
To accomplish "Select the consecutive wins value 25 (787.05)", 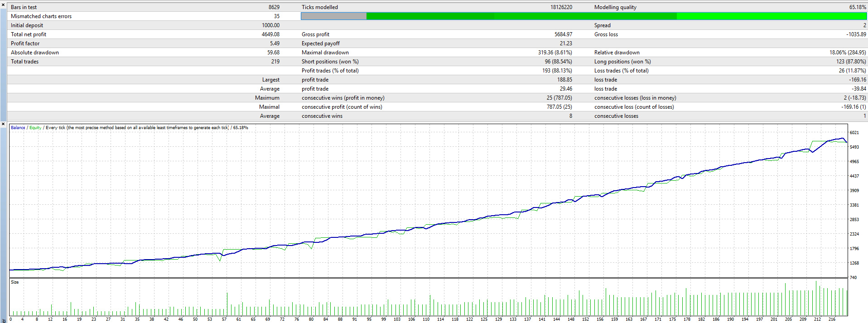I will (559, 98).
